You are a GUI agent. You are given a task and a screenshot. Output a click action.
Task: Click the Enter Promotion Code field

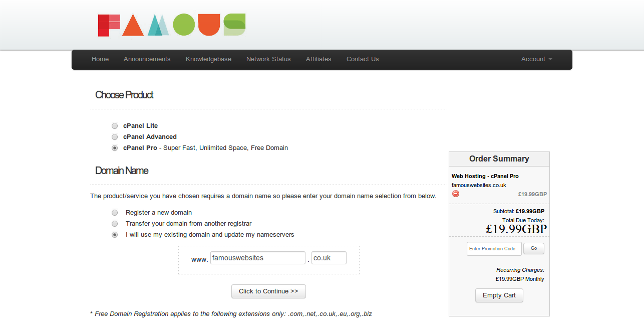[494, 248]
